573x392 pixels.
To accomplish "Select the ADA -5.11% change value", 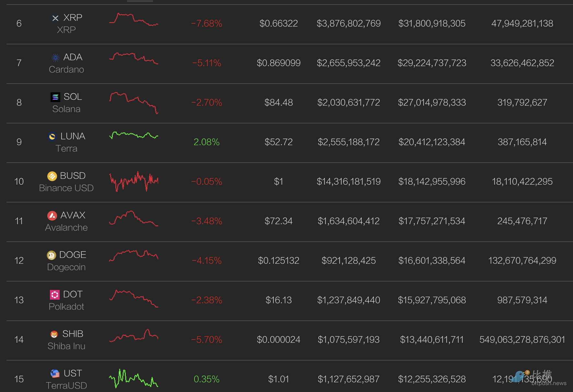I will tap(207, 63).
